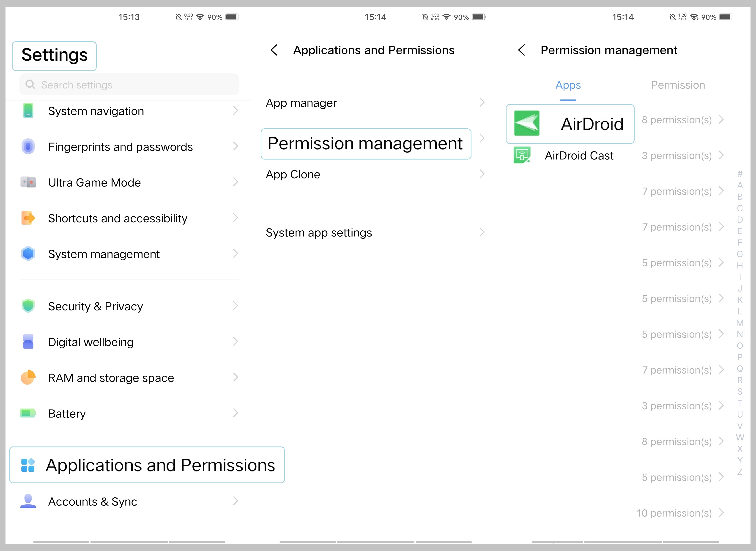Select the Fingerprints and passwords icon
The image size is (756, 551).
(28, 147)
